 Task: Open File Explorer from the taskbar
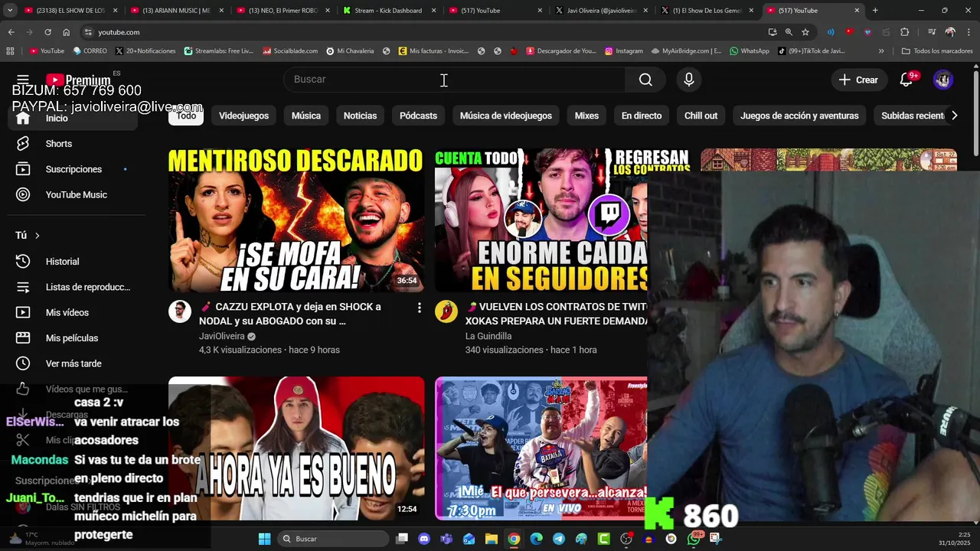(x=492, y=539)
